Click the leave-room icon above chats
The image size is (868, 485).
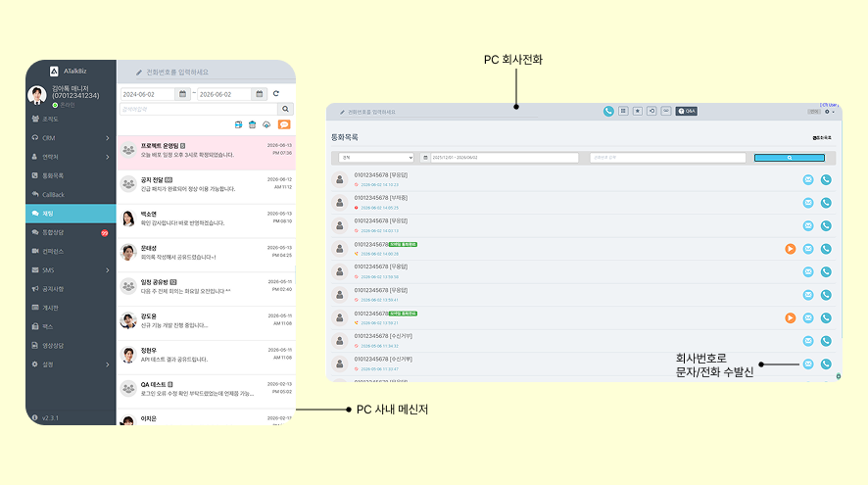238,124
